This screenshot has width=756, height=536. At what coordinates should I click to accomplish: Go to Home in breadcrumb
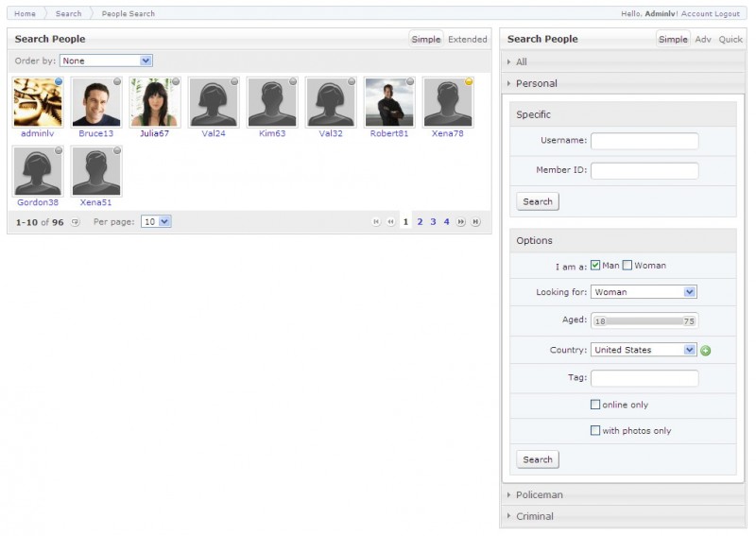point(25,13)
